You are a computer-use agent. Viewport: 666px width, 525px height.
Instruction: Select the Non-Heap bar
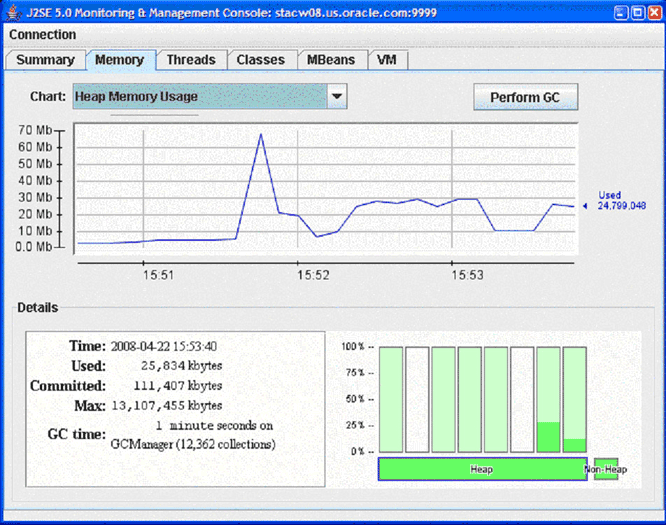pos(605,469)
